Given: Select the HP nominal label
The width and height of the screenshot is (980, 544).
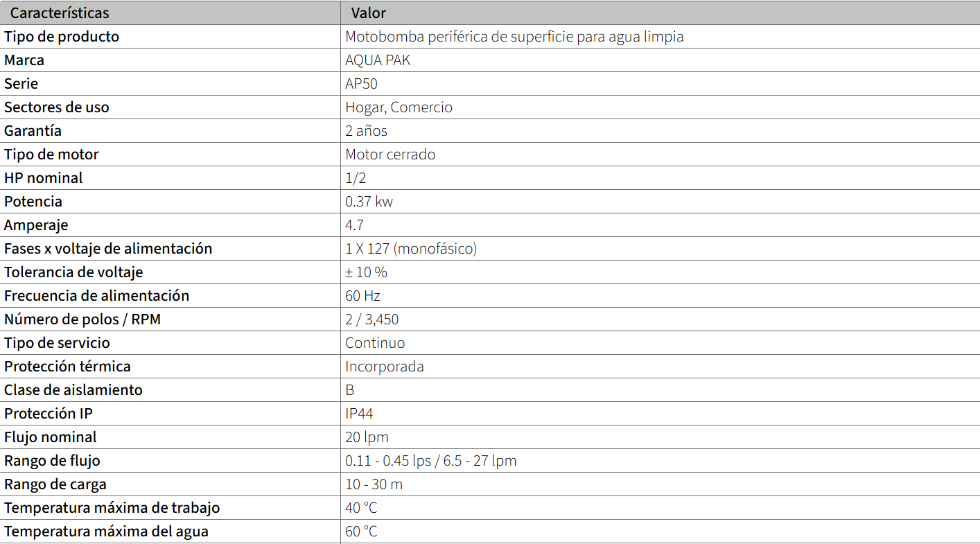Looking at the screenshot, I should [x=44, y=178].
